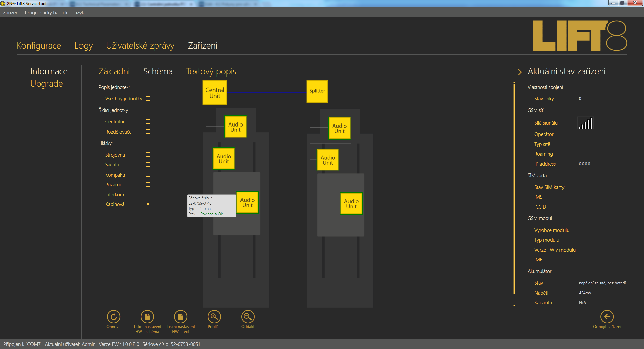
Task: Switch to Konfigurace tab
Action: pos(39,46)
